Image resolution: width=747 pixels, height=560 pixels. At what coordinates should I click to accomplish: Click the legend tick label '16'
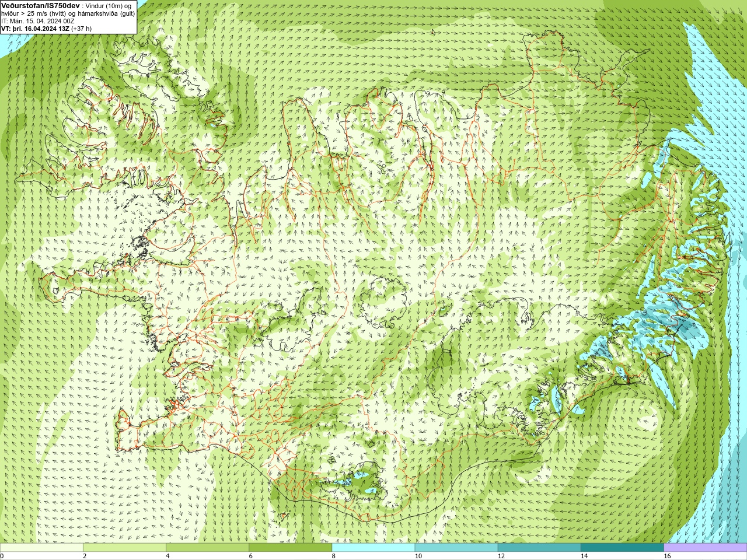[667, 556]
